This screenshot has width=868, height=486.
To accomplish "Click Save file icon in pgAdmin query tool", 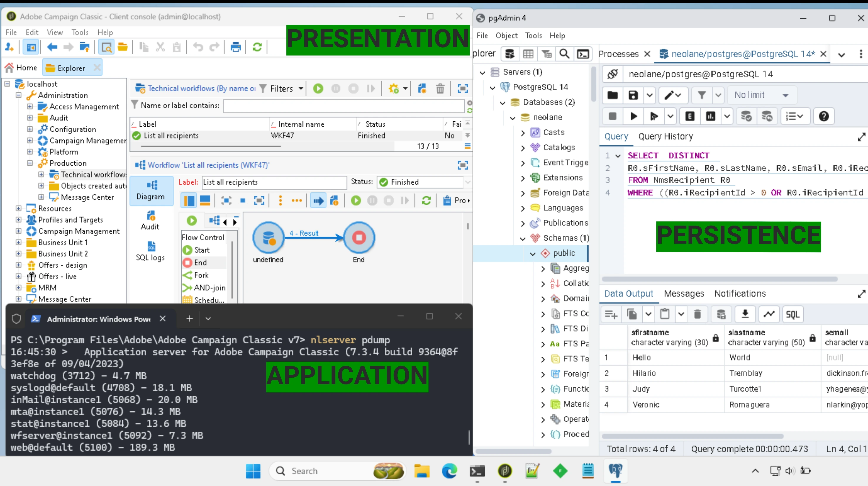I will coord(633,95).
